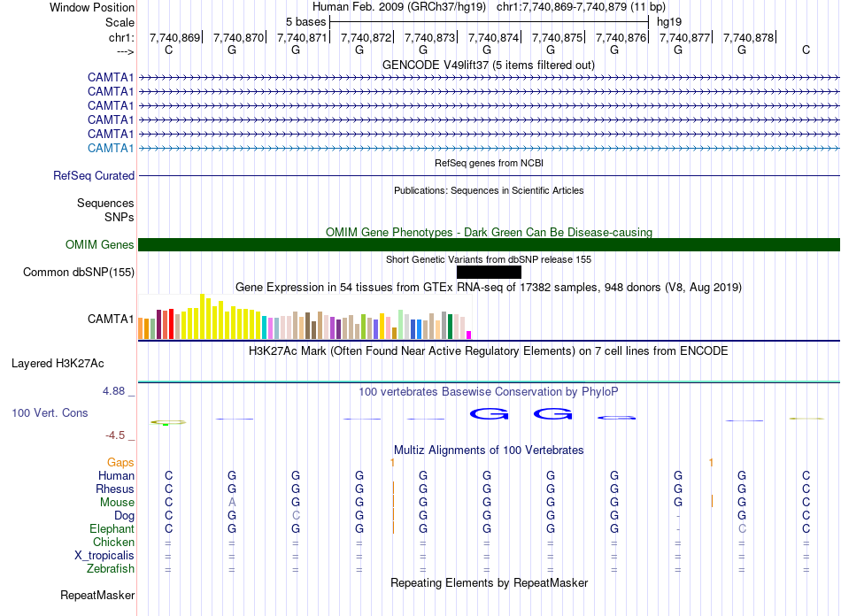
Task: Click the X_tropicalis species row label
Action: click(104, 556)
